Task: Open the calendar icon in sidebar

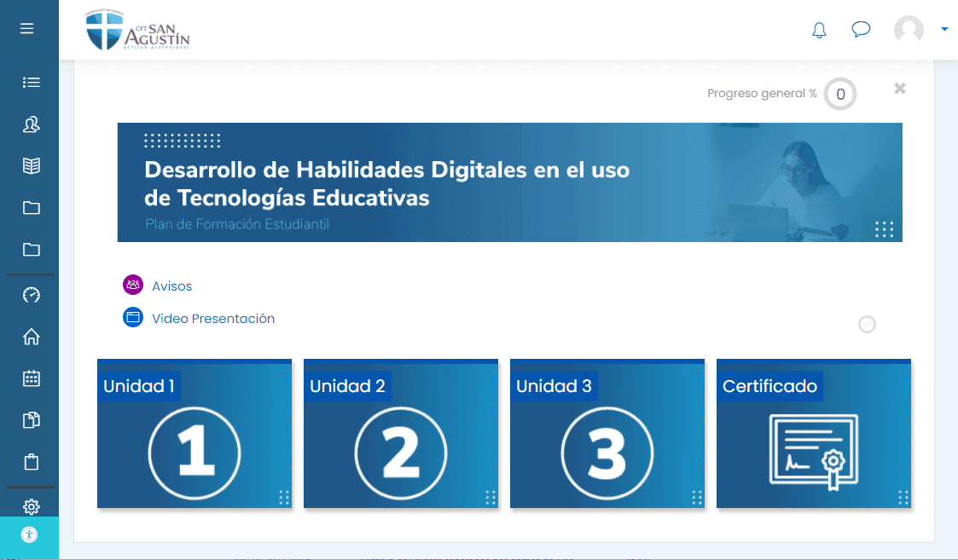Action: [32, 378]
